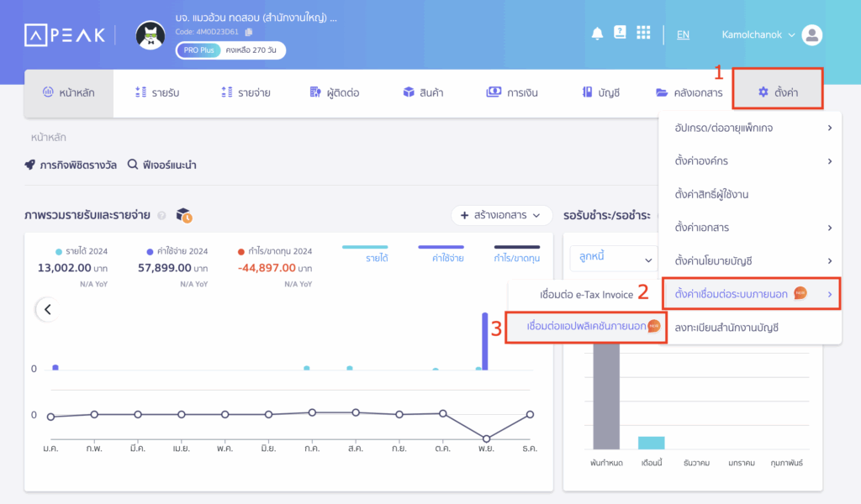The height and width of the screenshot is (504, 861).
Task: Open the help manual book icon
Action: 620,34
